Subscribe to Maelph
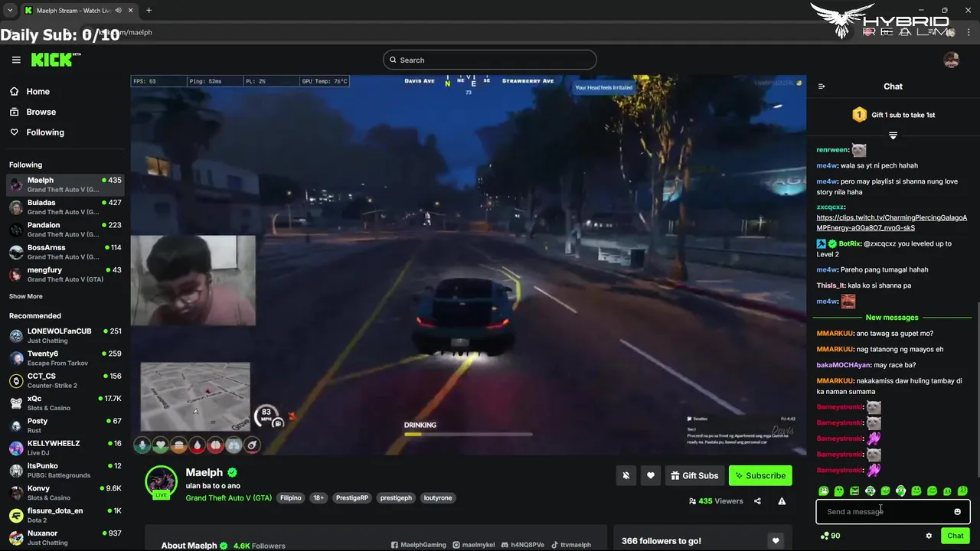 [x=760, y=475]
